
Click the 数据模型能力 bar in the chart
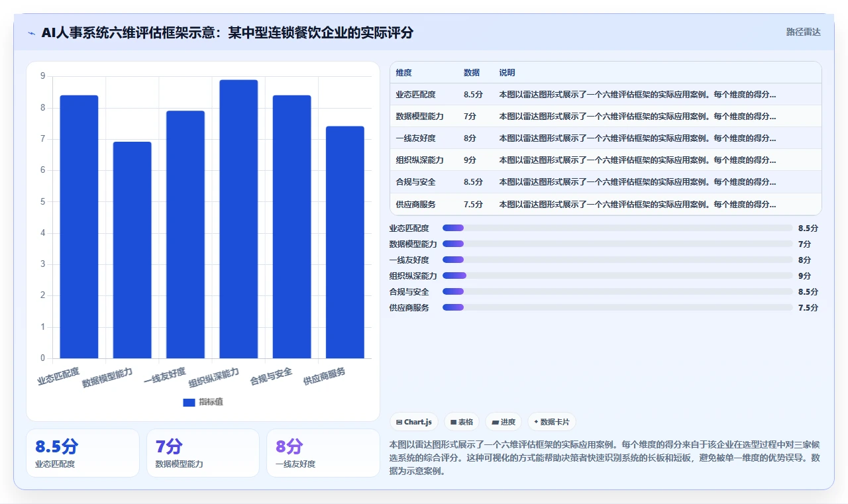tap(132, 250)
